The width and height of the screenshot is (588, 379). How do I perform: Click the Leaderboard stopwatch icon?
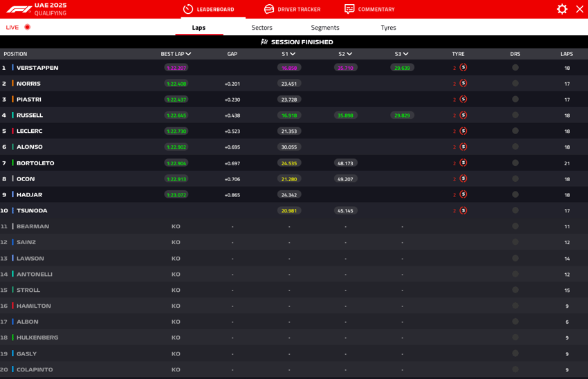point(188,9)
